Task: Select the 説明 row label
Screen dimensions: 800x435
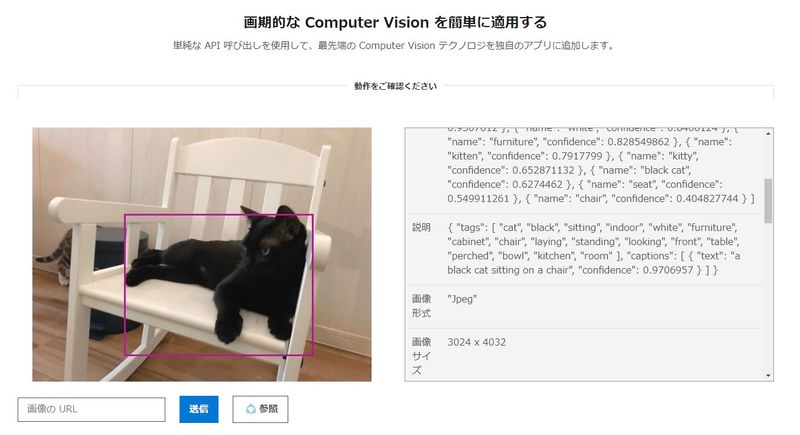Action: point(421,227)
